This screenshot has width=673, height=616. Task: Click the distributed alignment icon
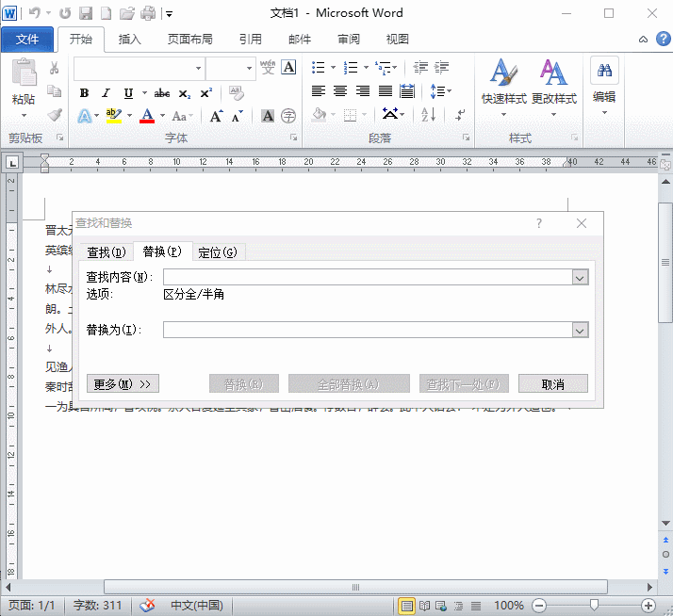407,91
